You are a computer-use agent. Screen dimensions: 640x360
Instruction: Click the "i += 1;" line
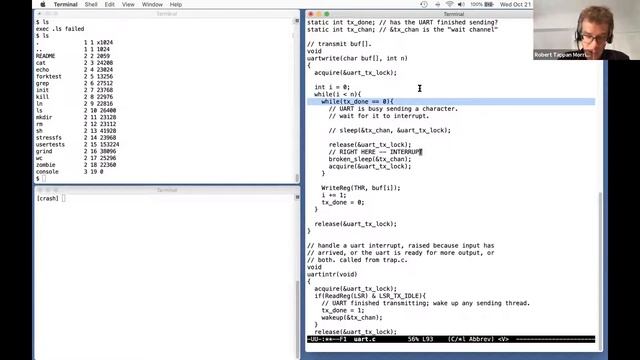(334, 195)
